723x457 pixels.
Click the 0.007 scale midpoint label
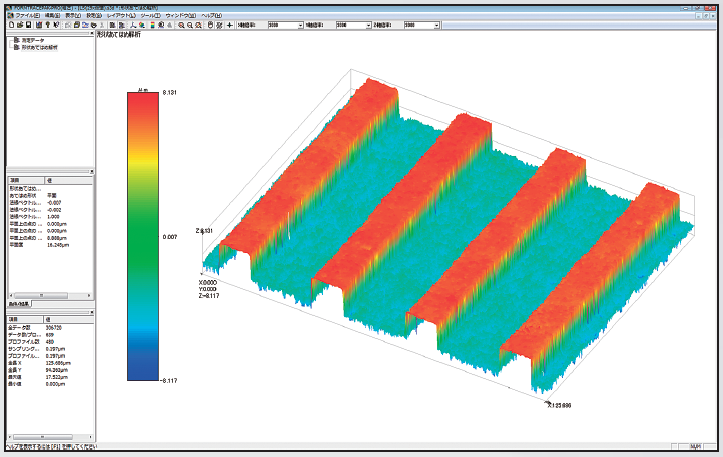(x=169, y=237)
